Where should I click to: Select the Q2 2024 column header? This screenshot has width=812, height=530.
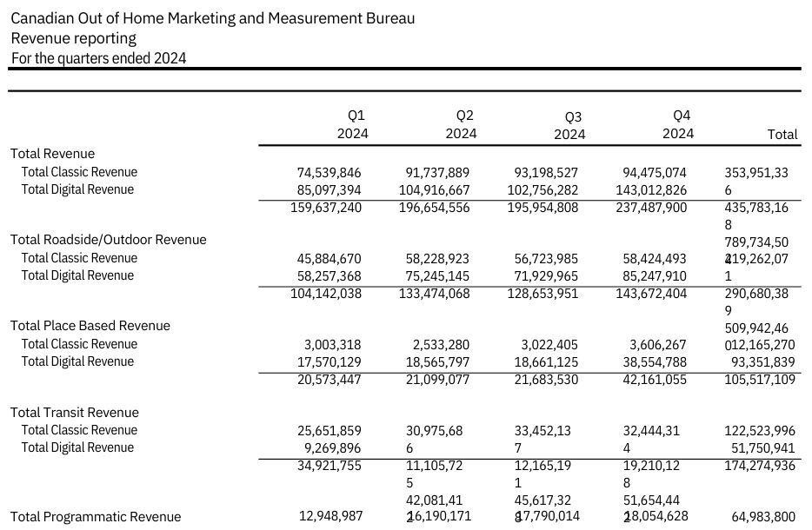click(461, 124)
